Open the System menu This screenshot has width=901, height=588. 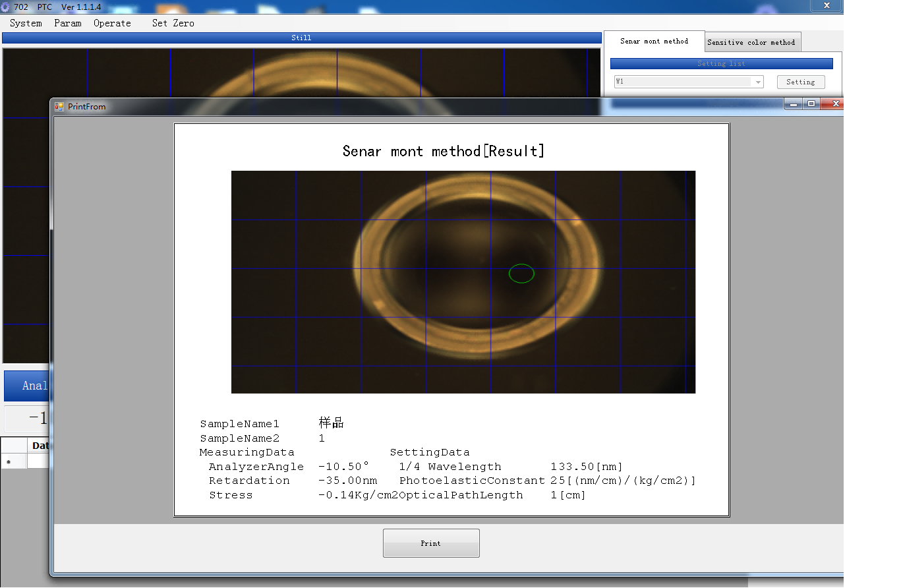point(26,23)
